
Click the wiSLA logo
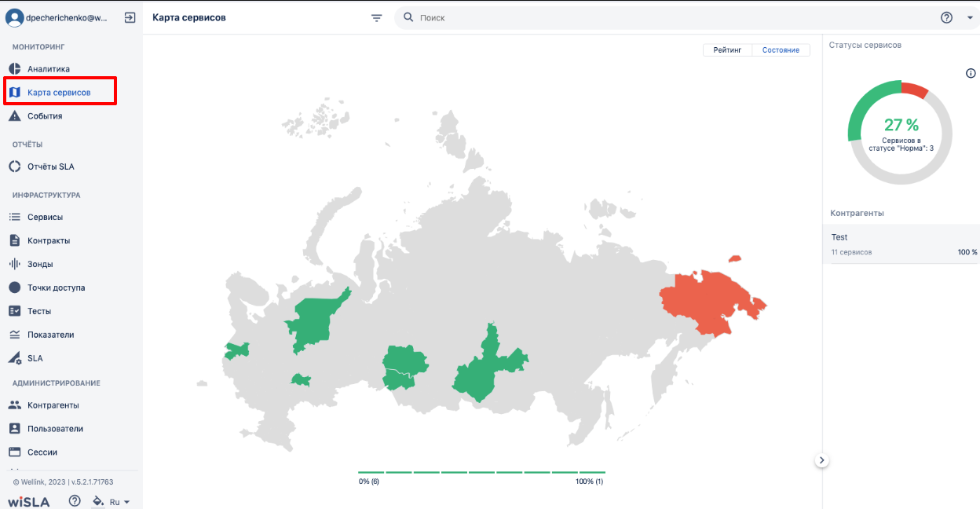[29, 502]
